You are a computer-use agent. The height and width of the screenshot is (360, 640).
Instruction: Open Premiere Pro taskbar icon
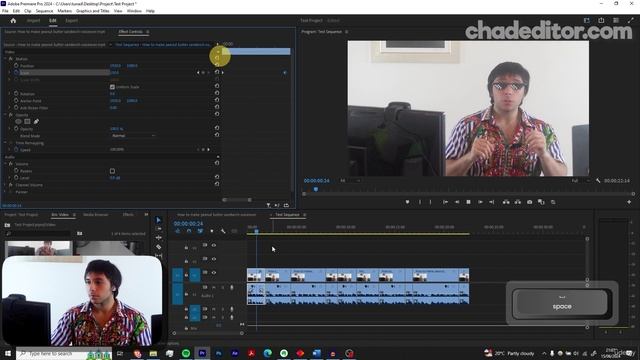point(202,353)
